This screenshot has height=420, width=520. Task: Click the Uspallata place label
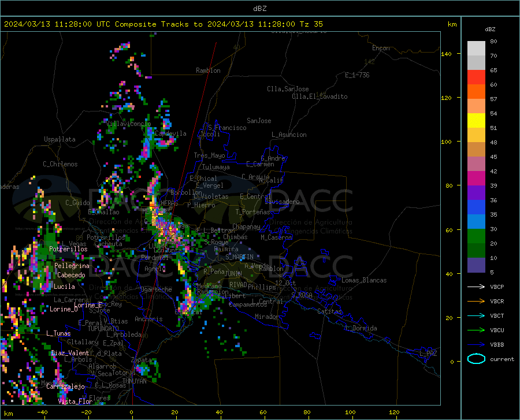[x=60, y=139]
